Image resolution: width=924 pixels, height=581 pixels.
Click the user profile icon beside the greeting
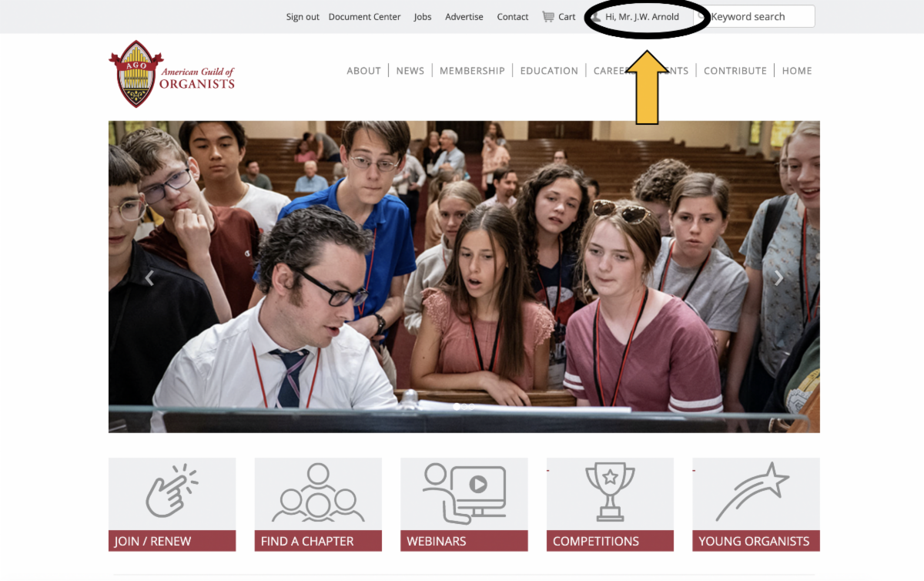595,16
